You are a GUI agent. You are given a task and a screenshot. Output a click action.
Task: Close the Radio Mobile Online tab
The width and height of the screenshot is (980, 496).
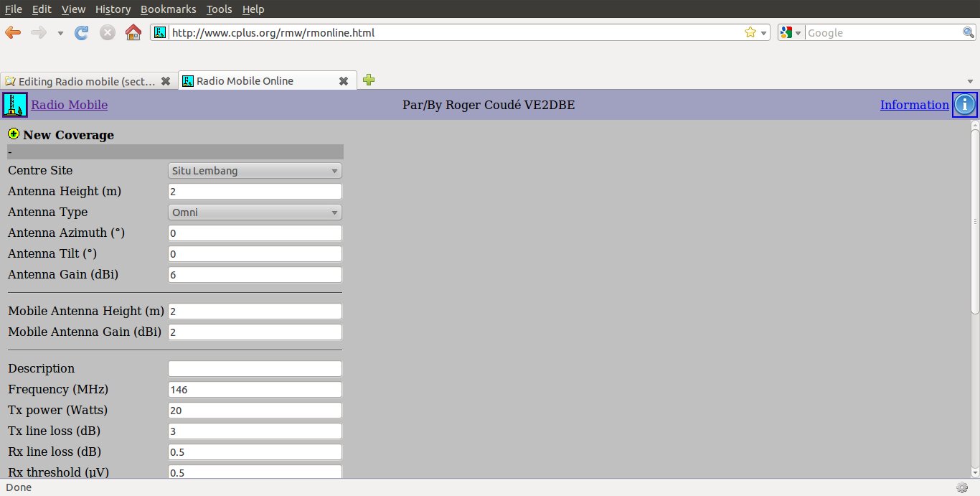pos(343,81)
